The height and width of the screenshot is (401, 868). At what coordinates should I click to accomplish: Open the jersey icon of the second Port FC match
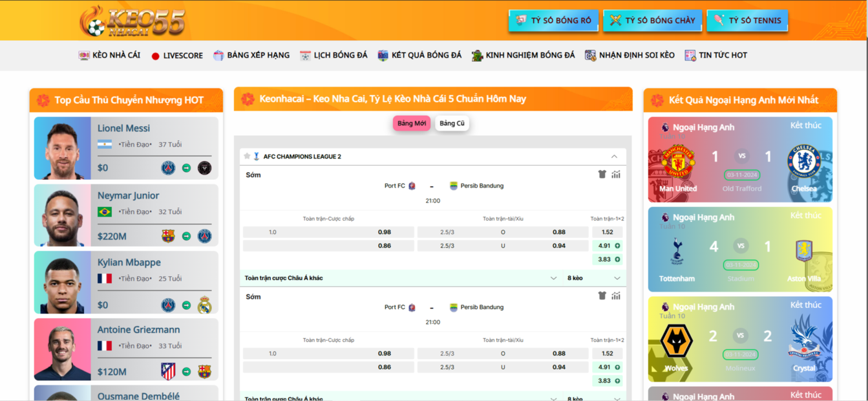pos(602,296)
